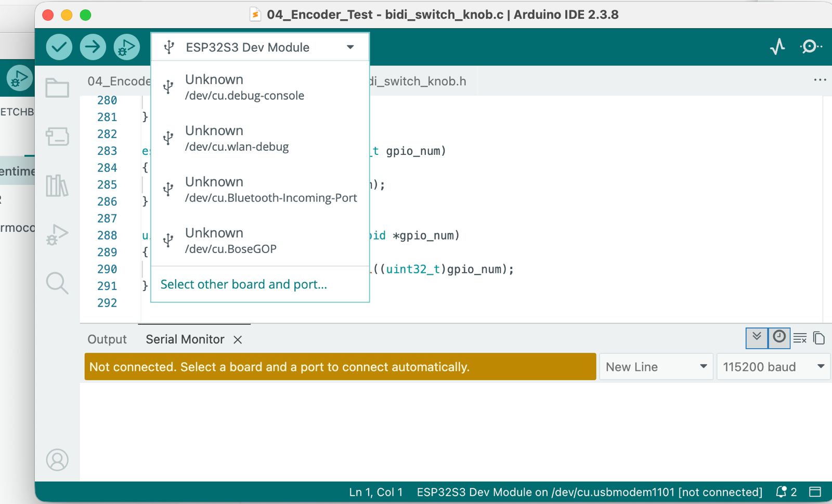
Task: Click the gpio_num) text on line 283
Action: coord(416,151)
